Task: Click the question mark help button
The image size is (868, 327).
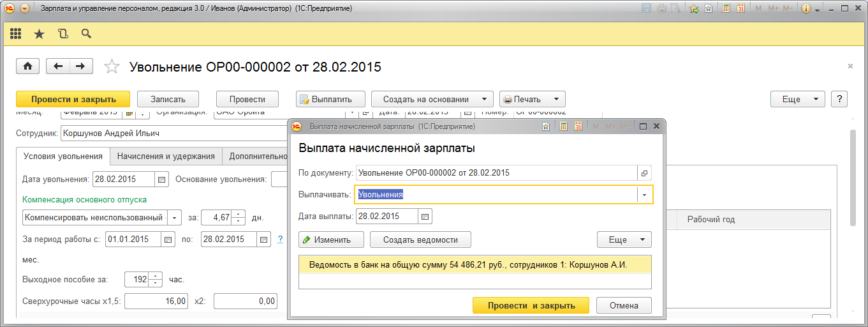Action: click(x=839, y=99)
